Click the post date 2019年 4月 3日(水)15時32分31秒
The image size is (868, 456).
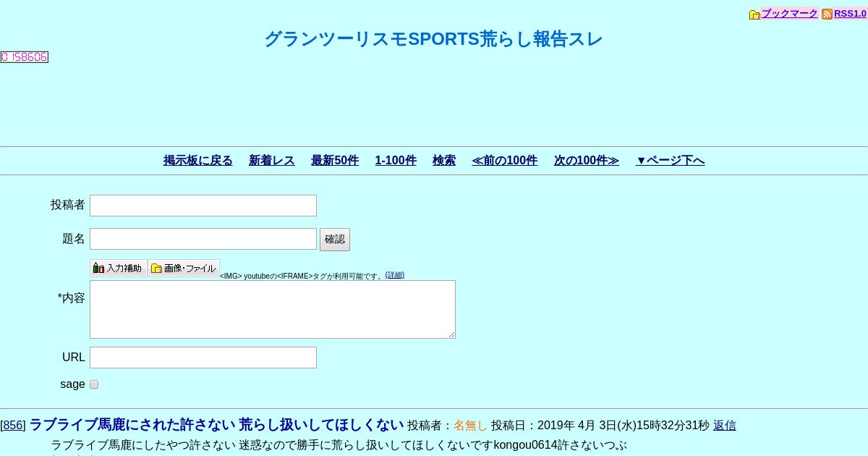[x=624, y=426]
